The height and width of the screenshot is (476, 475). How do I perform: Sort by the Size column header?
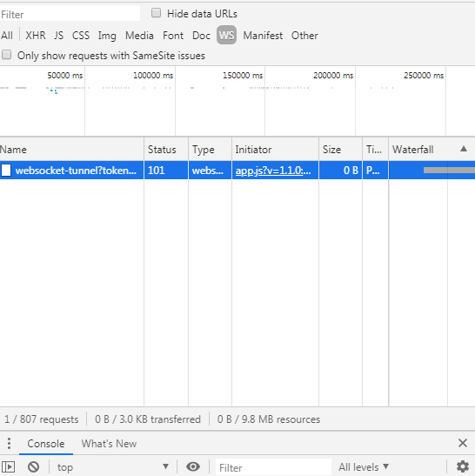click(340, 150)
